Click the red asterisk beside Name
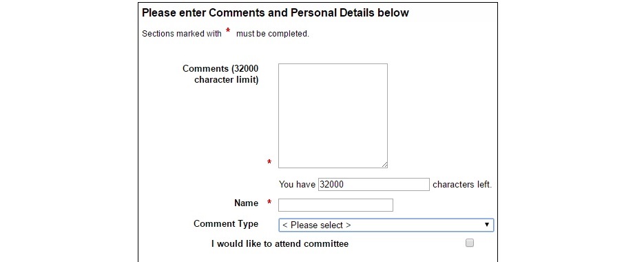 point(269,203)
